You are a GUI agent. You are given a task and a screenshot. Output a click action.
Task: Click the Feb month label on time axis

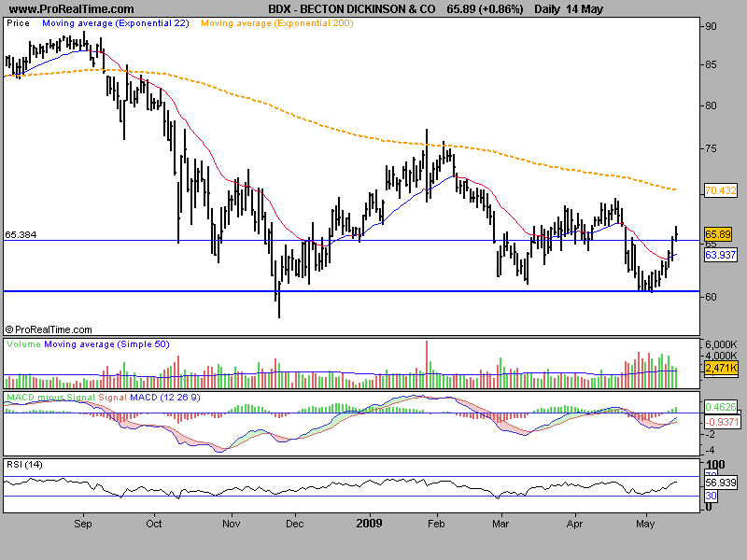pos(436,524)
